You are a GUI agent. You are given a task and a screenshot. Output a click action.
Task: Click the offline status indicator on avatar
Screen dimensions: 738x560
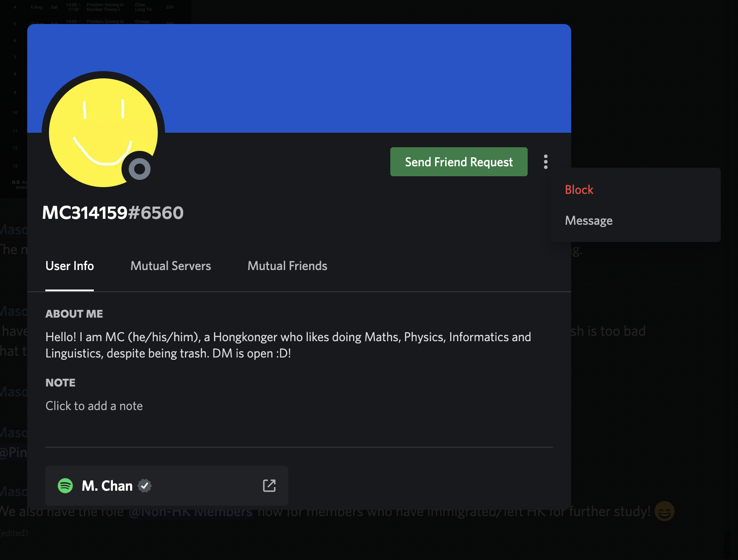tap(140, 169)
